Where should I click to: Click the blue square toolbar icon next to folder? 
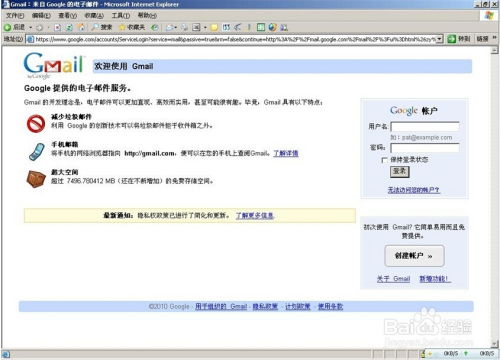click(x=226, y=27)
